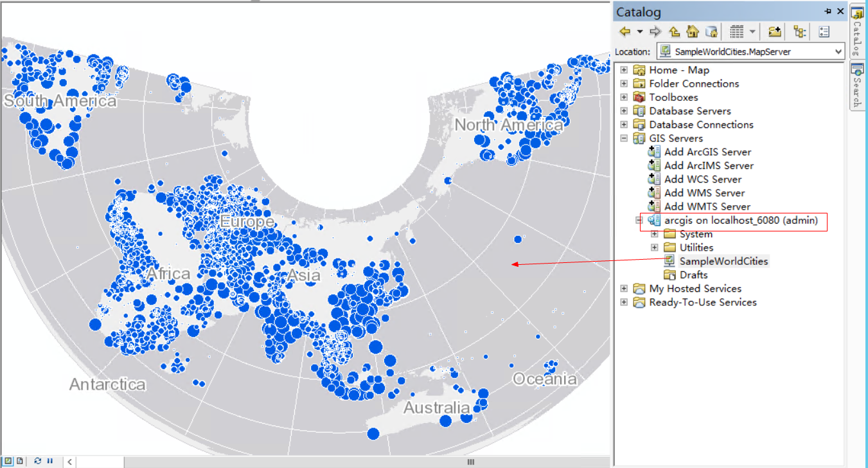Click Add WMTS Server item
Image resolution: width=868 pixels, height=468 pixels.
tap(707, 206)
